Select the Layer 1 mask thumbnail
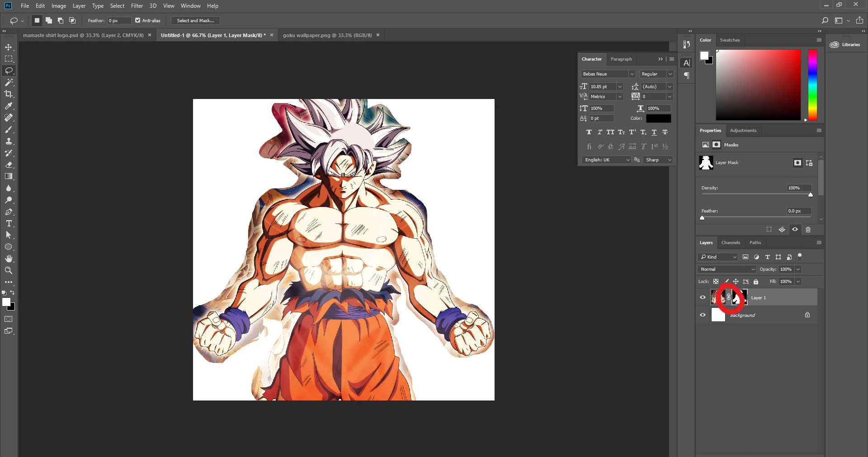This screenshot has width=868, height=457. coord(740,297)
